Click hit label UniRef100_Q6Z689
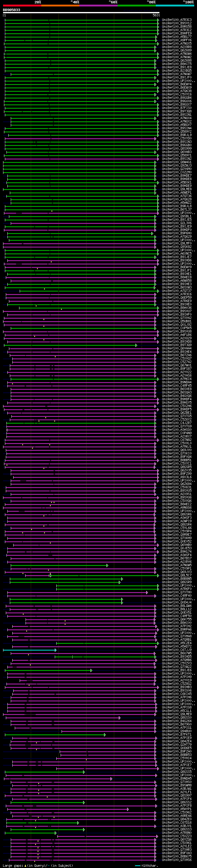197x868 pixels. tap(177, 50)
